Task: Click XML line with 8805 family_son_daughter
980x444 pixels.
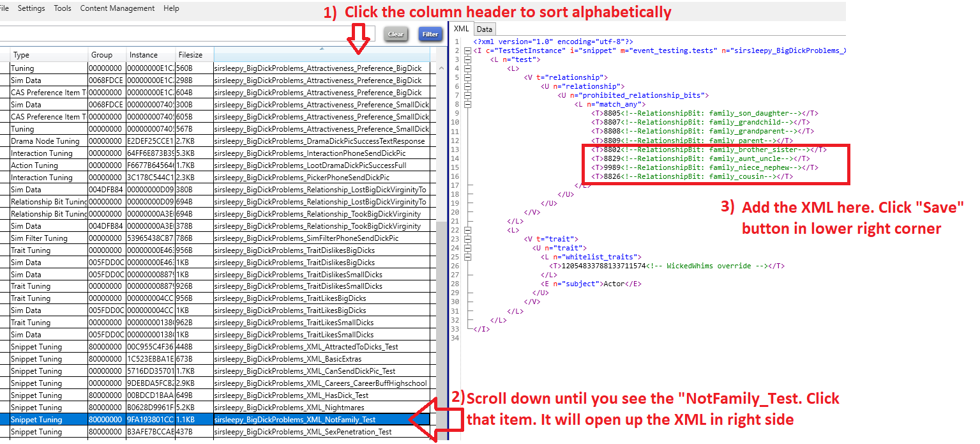Action: [705, 113]
